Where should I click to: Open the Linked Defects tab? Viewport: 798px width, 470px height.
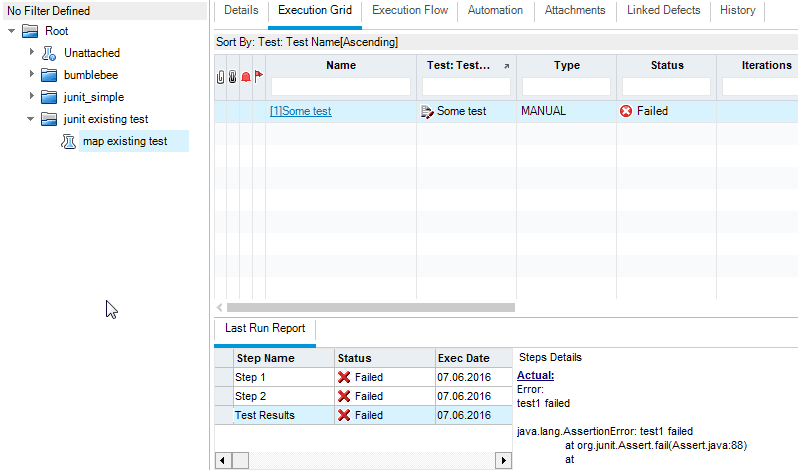pyautogui.click(x=663, y=11)
